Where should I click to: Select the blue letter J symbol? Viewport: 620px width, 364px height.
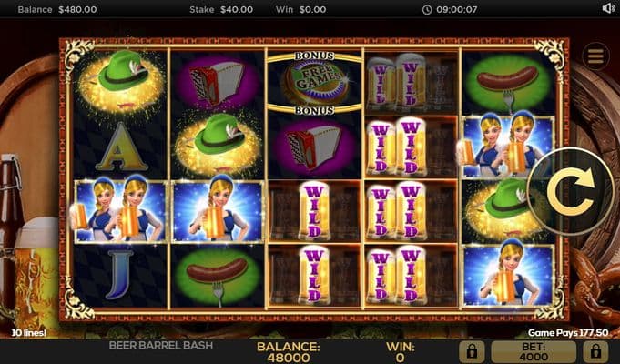[119, 274]
